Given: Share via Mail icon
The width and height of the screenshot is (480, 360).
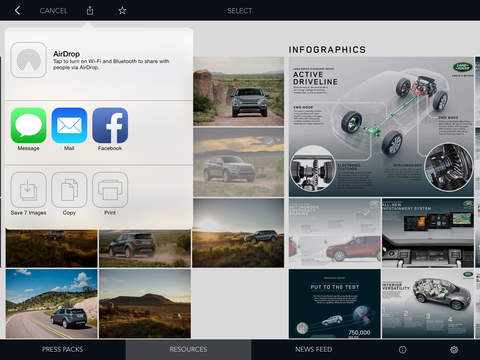Looking at the screenshot, I should point(69,125).
